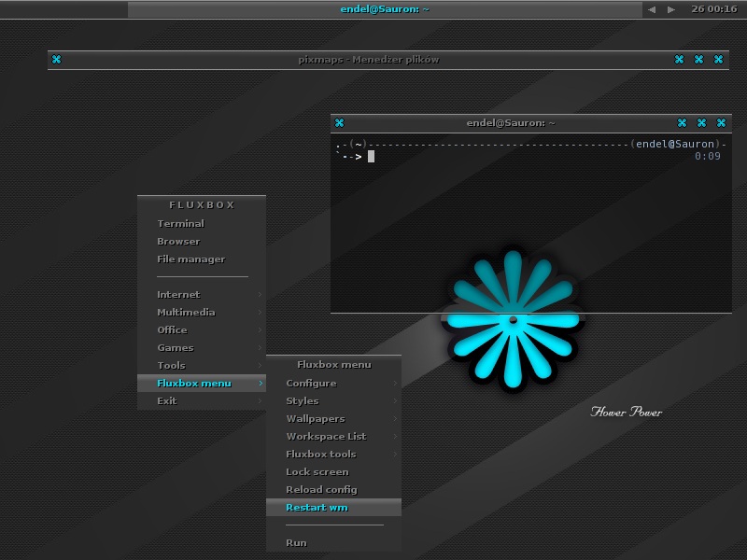Open Workspace List submenu

333,436
